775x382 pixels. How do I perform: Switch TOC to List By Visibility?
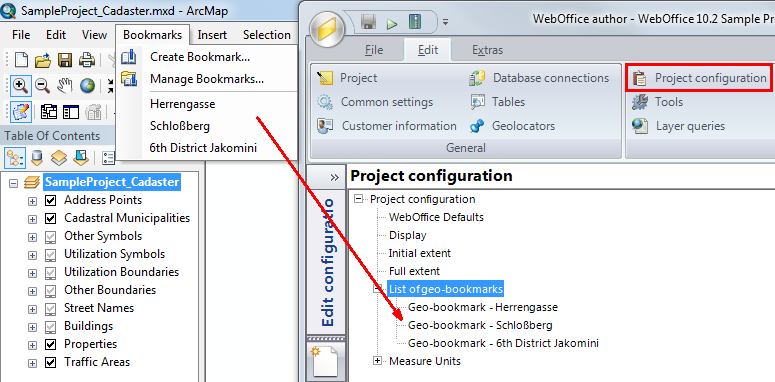tap(59, 158)
